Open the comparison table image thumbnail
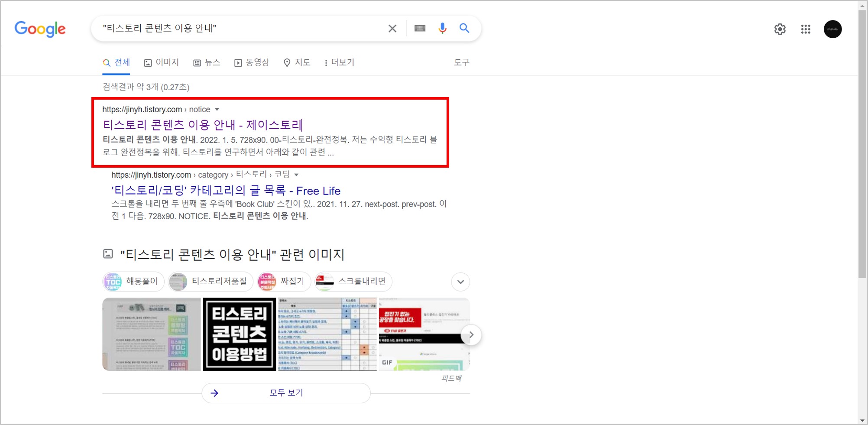 tap(327, 334)
